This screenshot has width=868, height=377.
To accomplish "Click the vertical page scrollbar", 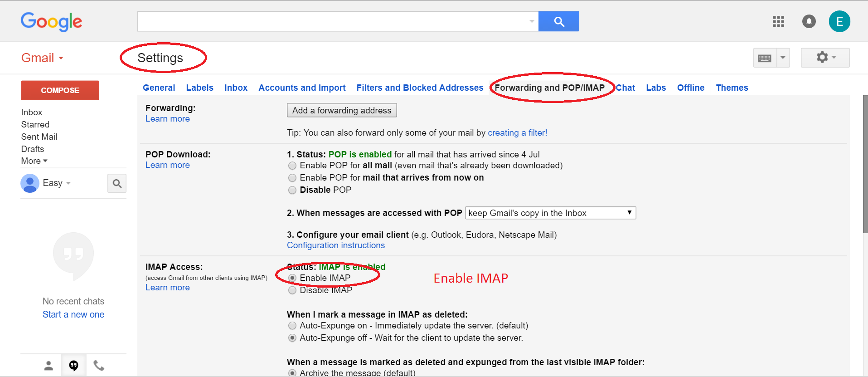I will pos(865,163).
